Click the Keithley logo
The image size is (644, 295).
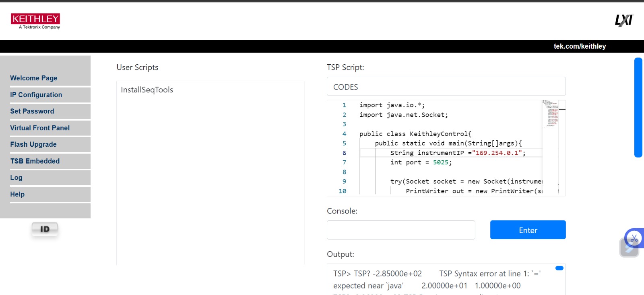35,21
